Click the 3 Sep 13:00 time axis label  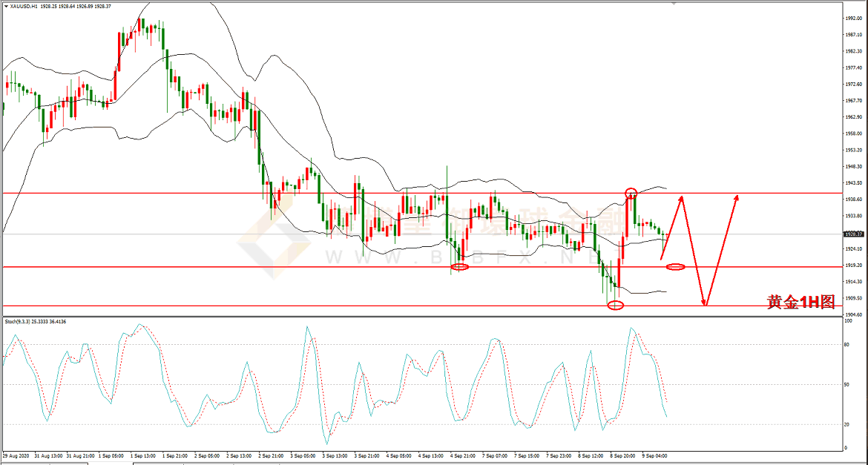point(334,455)
